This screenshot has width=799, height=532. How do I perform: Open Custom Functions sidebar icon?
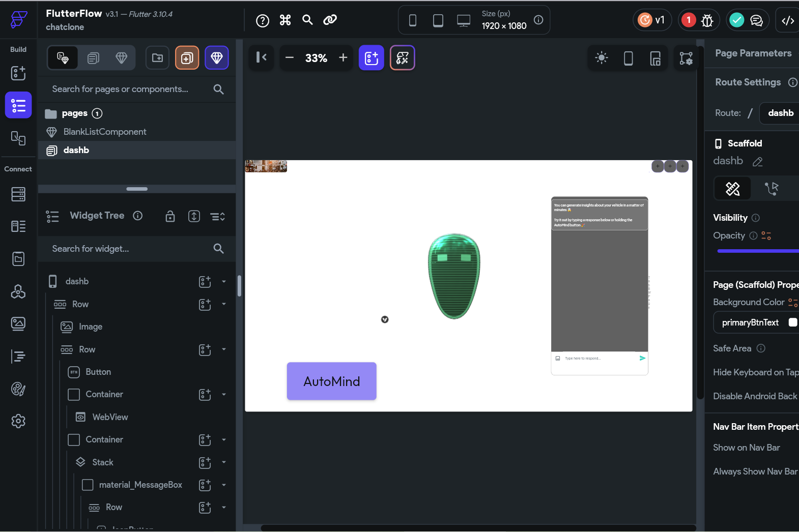click(18, 356)
